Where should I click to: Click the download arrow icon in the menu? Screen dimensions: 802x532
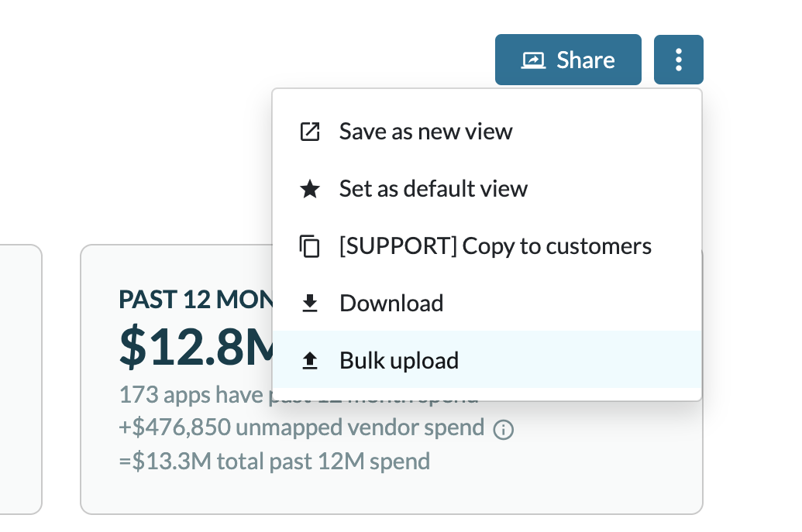pos(310,303)
